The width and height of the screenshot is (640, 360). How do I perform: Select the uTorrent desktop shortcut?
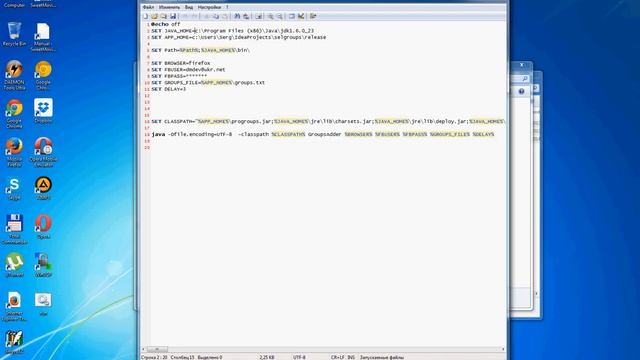tap(14, 265)
